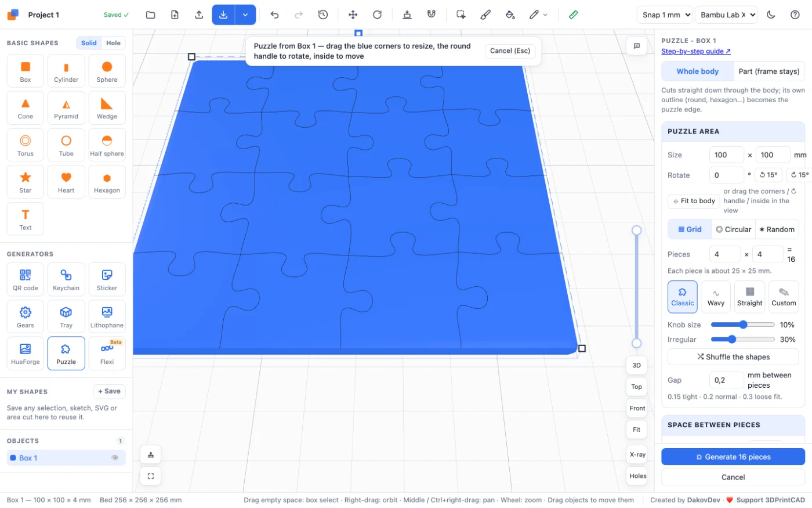Viewport: 812px width, 508px height.
Task: Select the Wavy piece style
Action: coord(716,297)
